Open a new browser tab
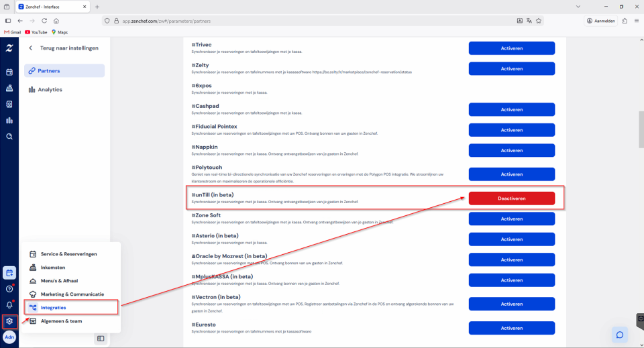The height and width of the screenshot is (348, 644). point(97,7)
